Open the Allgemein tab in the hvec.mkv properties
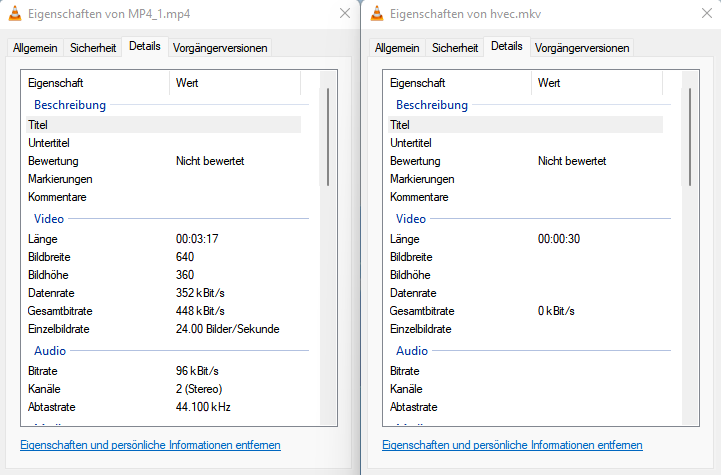The image size is (721, 475). (x=397, y=47)
